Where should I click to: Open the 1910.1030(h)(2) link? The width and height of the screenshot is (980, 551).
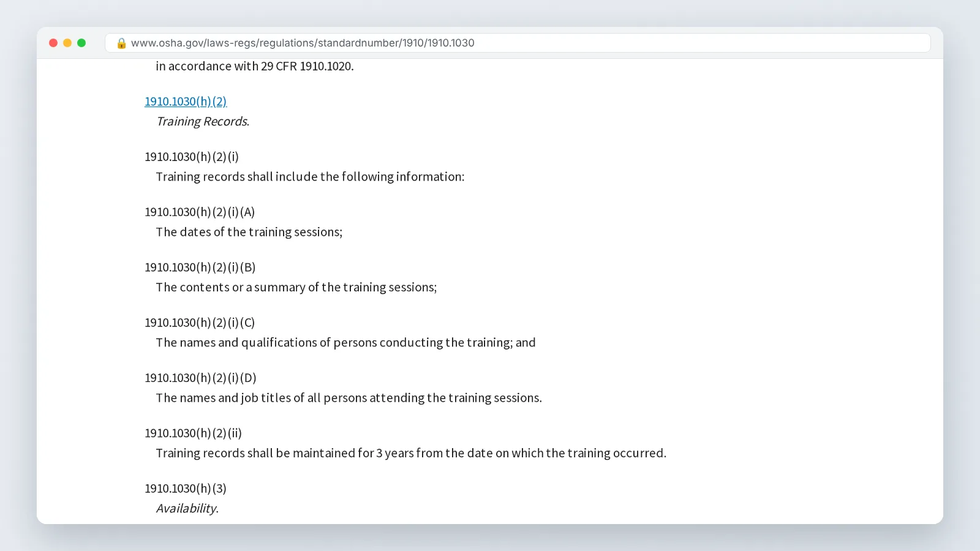pyautogui.click(x=186, y=102)
